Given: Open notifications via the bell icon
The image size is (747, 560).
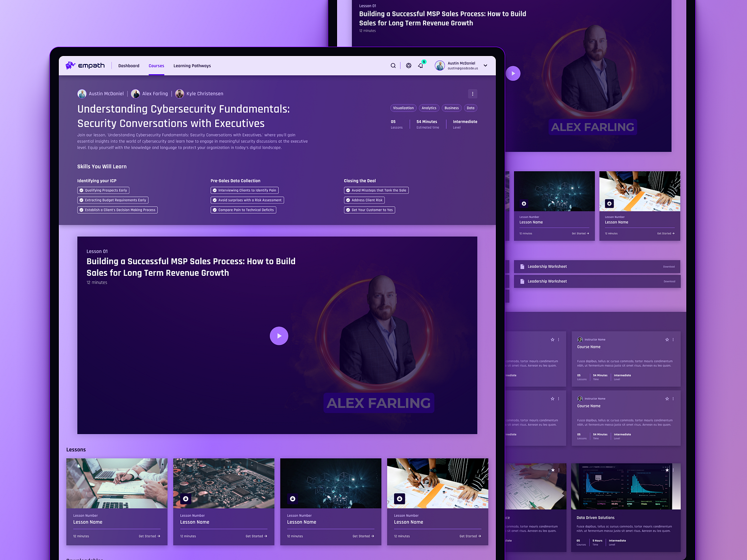Looking at the screenshot, I should click(421, 66).
